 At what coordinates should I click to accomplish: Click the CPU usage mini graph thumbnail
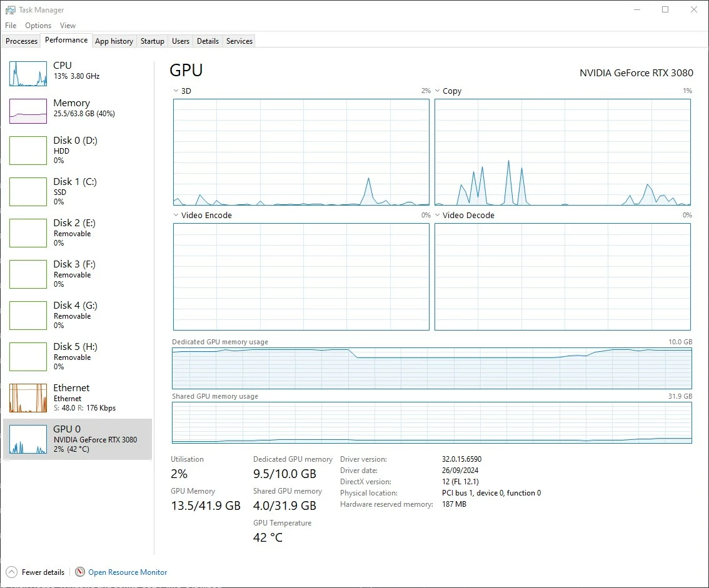(28, 74)
